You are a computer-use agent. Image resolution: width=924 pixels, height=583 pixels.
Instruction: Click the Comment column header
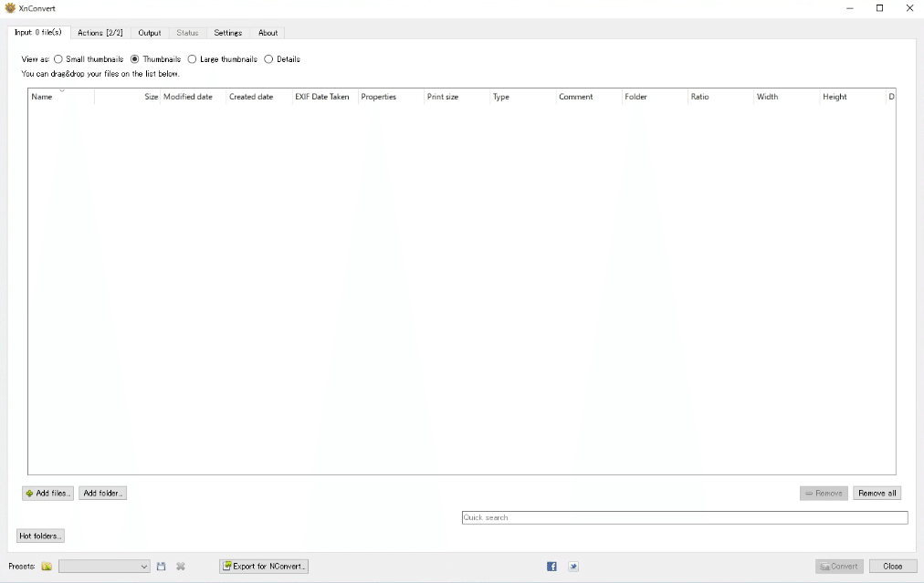589,97
